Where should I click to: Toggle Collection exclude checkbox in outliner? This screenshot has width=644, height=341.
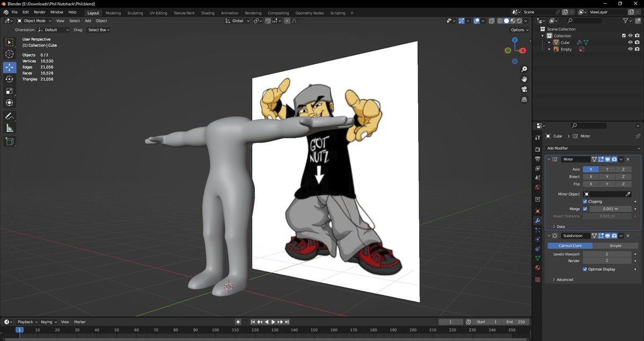(x=624, y=36)
